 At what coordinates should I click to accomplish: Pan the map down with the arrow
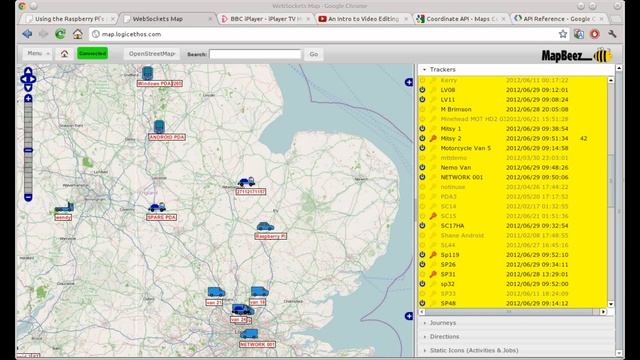[x=28, y=88]
